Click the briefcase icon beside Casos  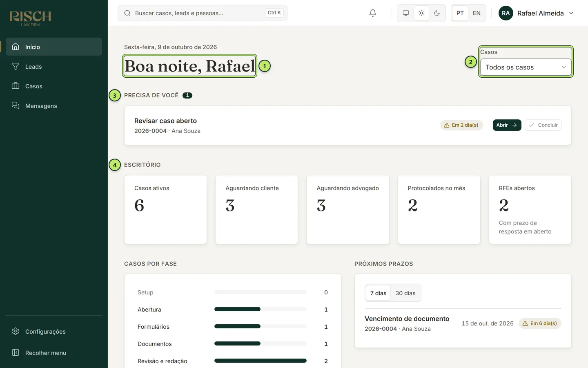16,86
